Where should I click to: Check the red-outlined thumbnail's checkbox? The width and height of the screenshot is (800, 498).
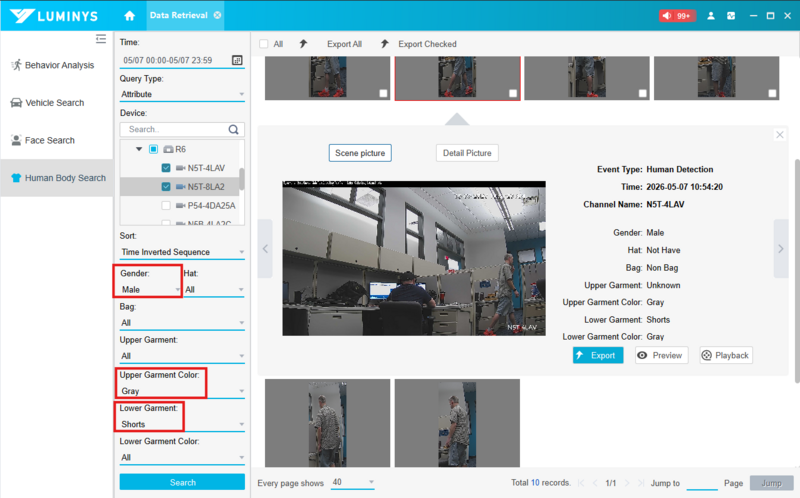(513, 93)
